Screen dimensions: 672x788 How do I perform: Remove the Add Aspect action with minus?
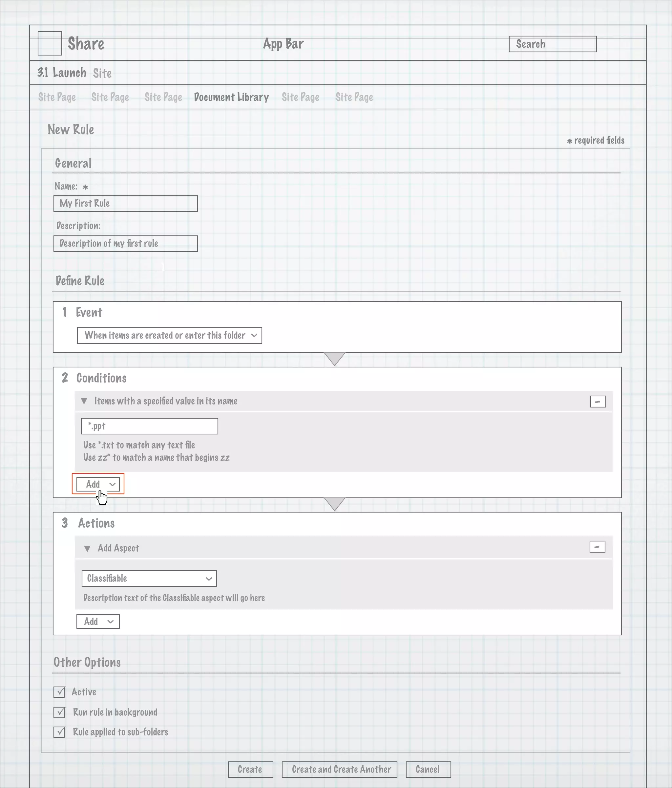tap(597, 547)
